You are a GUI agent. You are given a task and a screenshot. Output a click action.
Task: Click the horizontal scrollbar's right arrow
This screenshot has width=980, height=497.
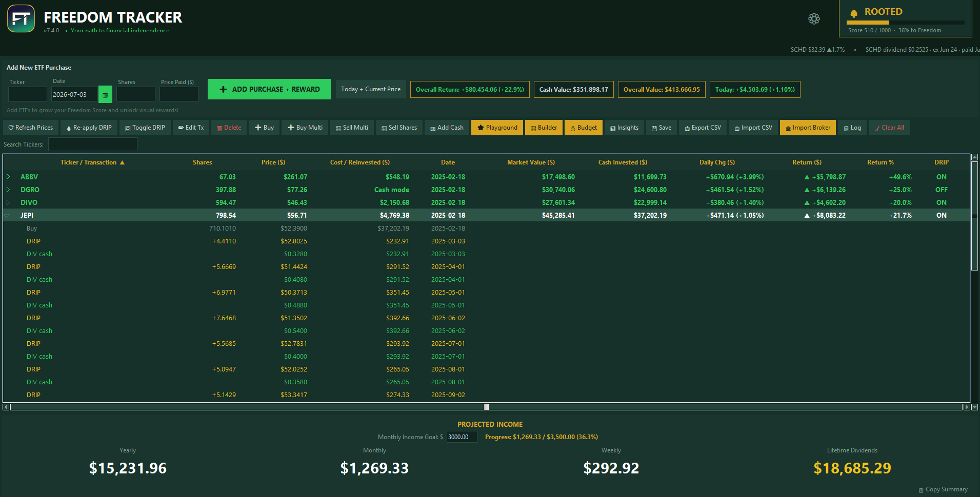pos(967,407)
